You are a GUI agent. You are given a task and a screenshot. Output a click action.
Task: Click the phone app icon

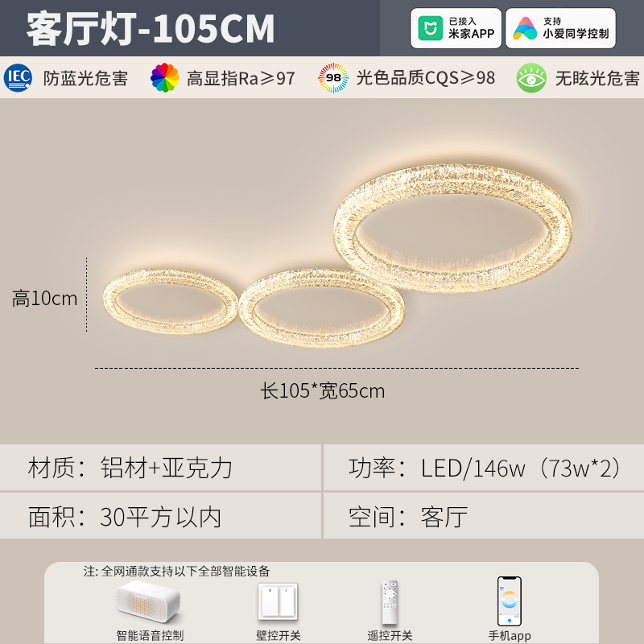click(510, 601)
